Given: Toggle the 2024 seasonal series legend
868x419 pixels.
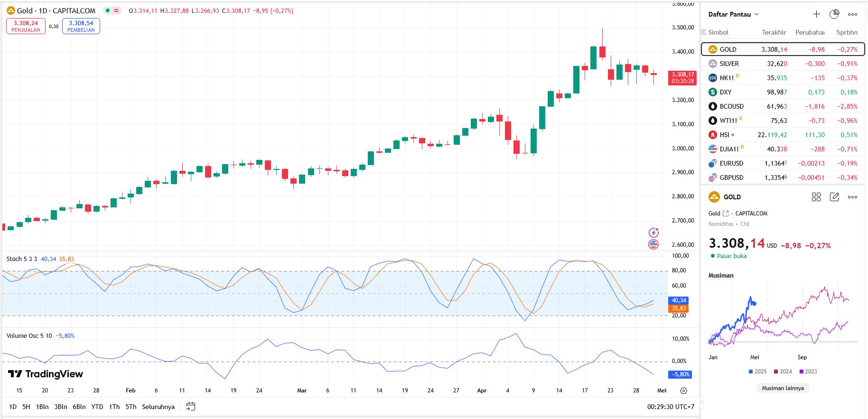Looking at the screenshot, I should [783, 372].
